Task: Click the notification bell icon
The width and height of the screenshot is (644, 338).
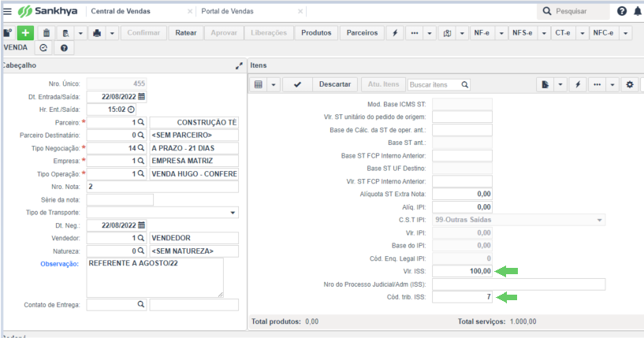Action: point(638,11)
